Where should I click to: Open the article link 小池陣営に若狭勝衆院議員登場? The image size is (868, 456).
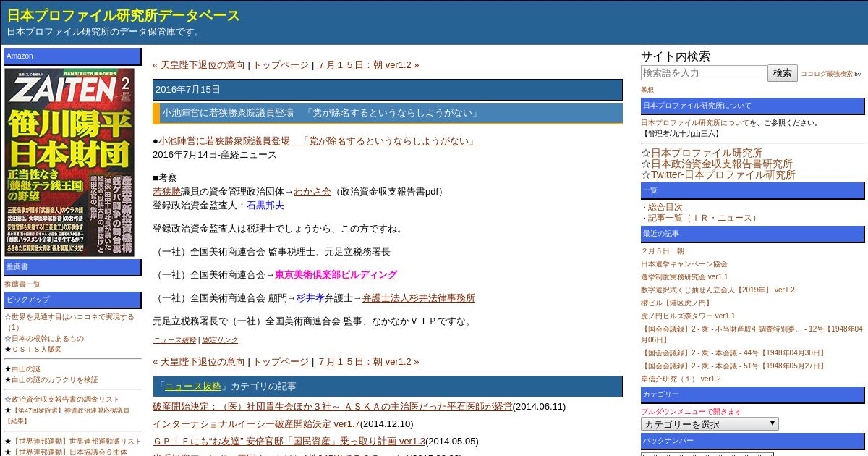(318, 141)
